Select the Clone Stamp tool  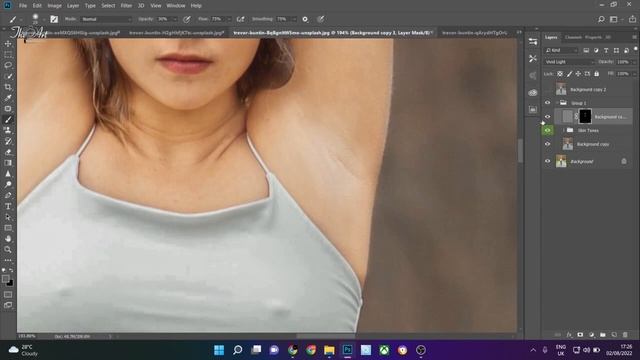(x=8, y=130)
